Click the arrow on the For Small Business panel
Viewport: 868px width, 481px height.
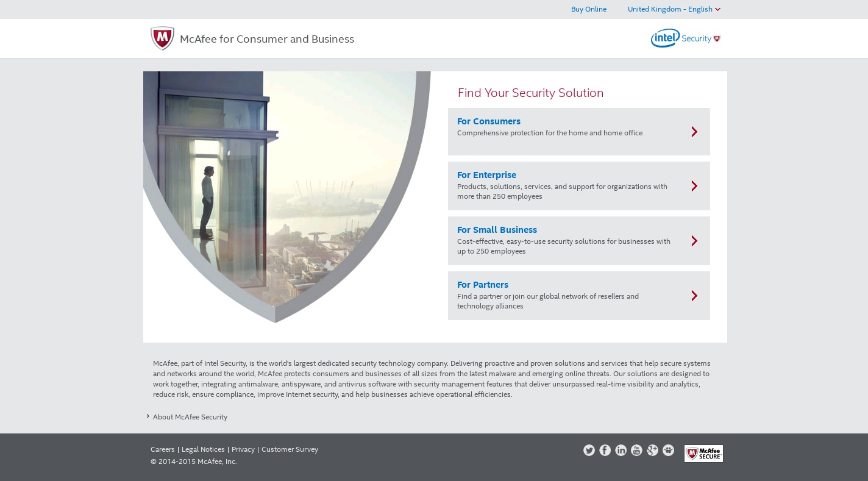pos(694,241)
